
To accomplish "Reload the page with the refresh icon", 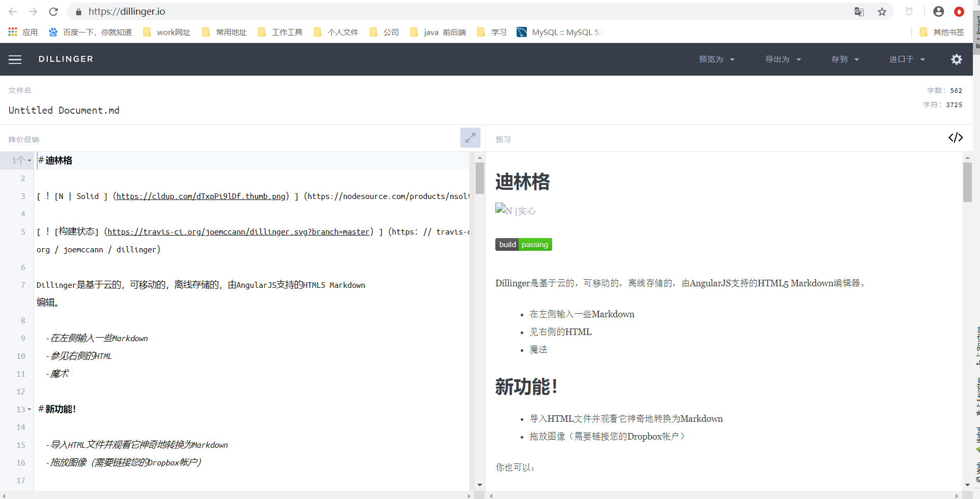I will tap(53, 12).
